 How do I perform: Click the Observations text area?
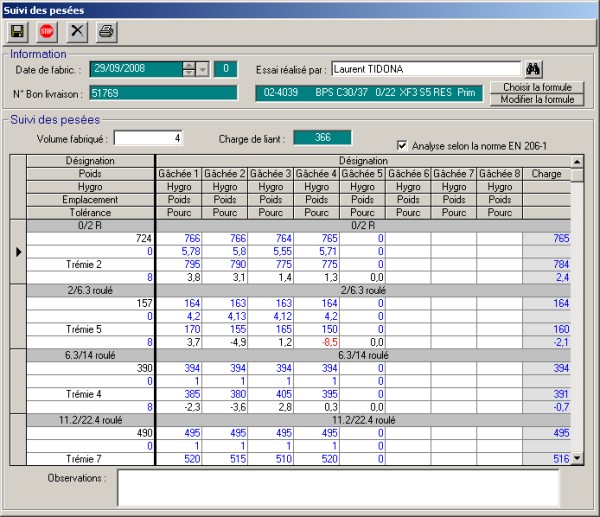[x=337, y=488]
